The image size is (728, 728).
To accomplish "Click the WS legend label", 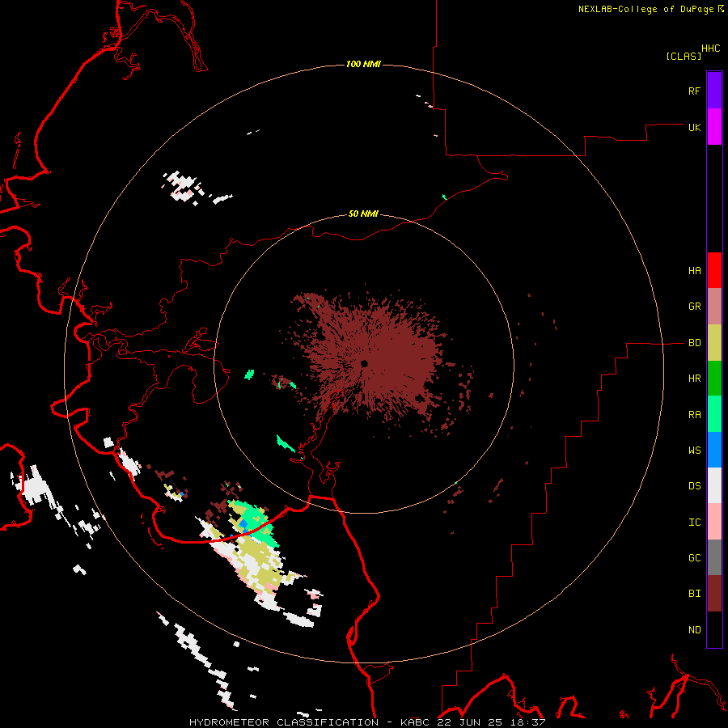I will pos(694,451).
